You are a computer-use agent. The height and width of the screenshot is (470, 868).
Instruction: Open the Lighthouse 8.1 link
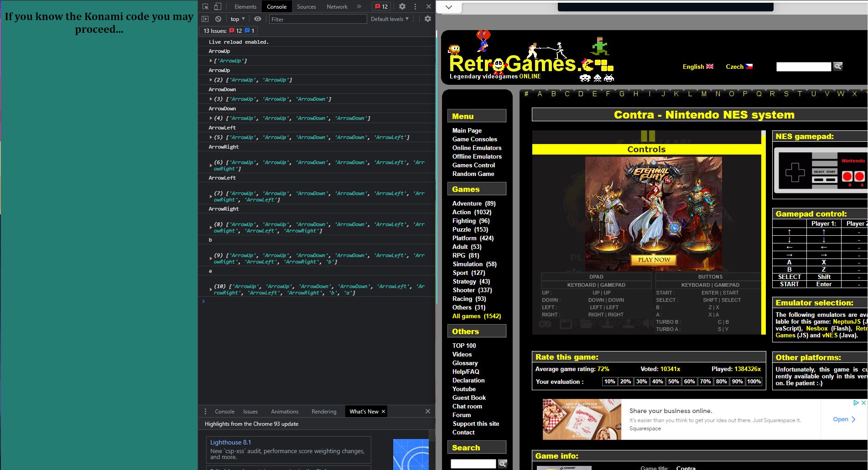230,442
